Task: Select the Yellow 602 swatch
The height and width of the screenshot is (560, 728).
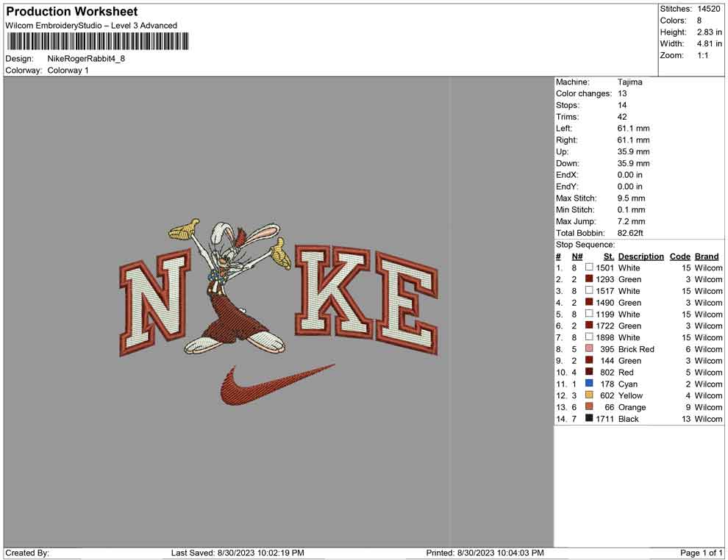Action: click(589, 395)
